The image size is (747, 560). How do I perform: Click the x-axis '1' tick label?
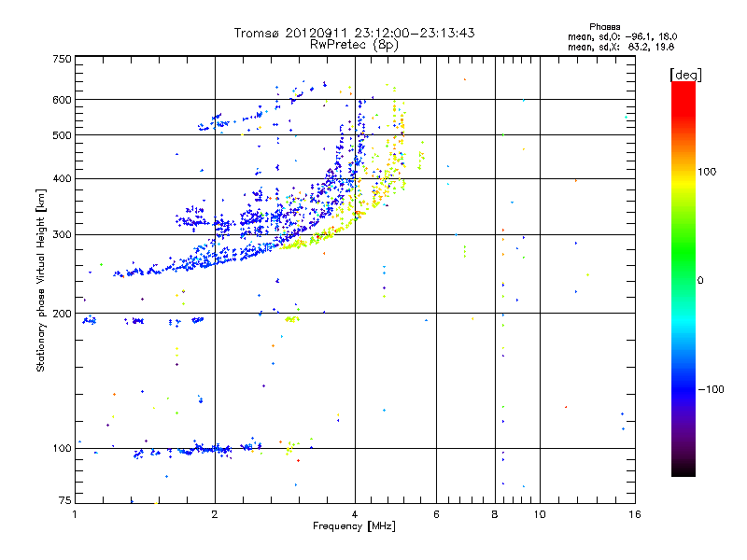75,514
